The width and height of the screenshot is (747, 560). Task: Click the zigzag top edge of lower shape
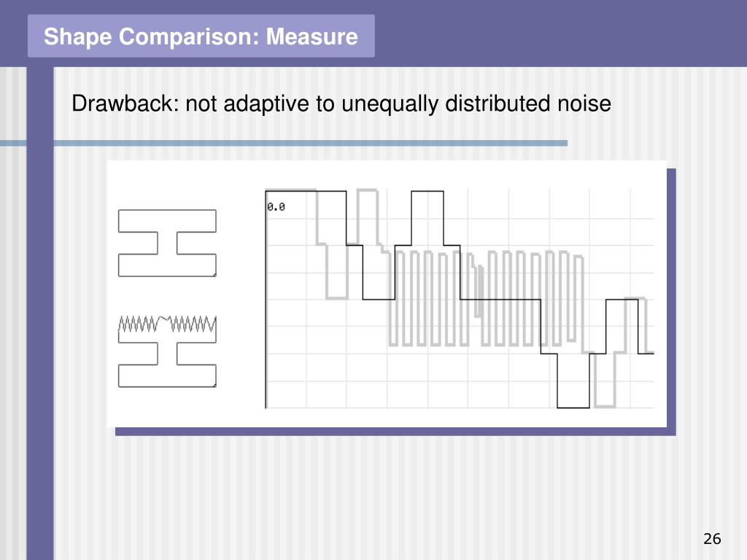167,323
